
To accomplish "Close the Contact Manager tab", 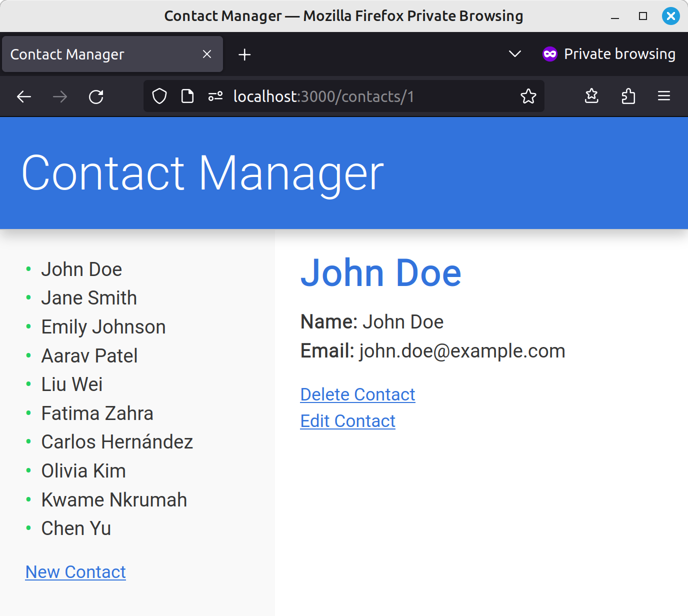I will tap(207, 54).
